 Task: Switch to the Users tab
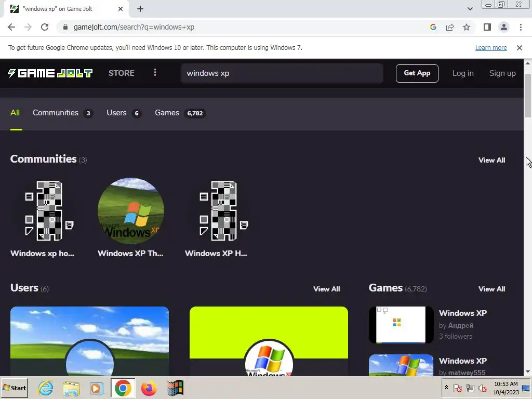[x=124, y=113]
